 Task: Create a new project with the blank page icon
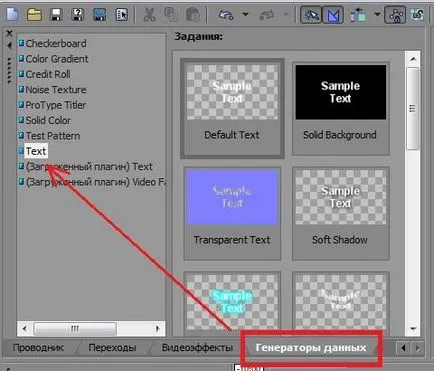tap(13, 15)
